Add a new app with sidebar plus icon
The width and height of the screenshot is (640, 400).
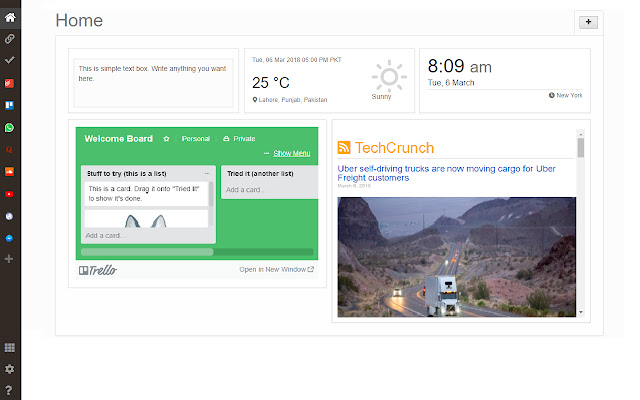click(x=9, y=259)
